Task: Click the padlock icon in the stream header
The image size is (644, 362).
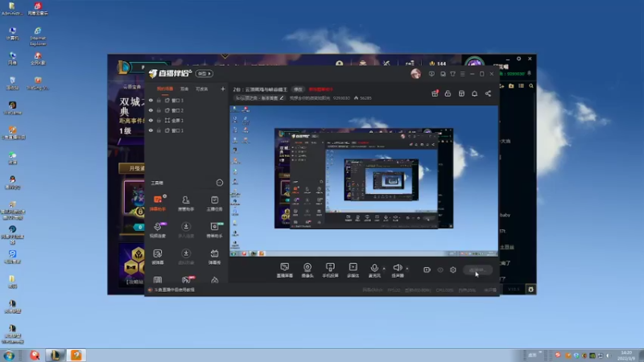Action: [448, 93]
